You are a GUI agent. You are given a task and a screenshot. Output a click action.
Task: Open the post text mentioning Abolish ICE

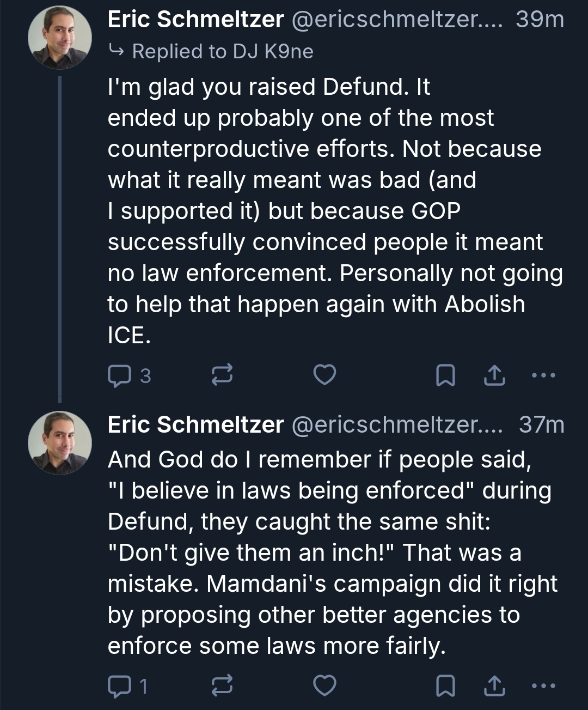pyautogui.click(x=327, y=211)
